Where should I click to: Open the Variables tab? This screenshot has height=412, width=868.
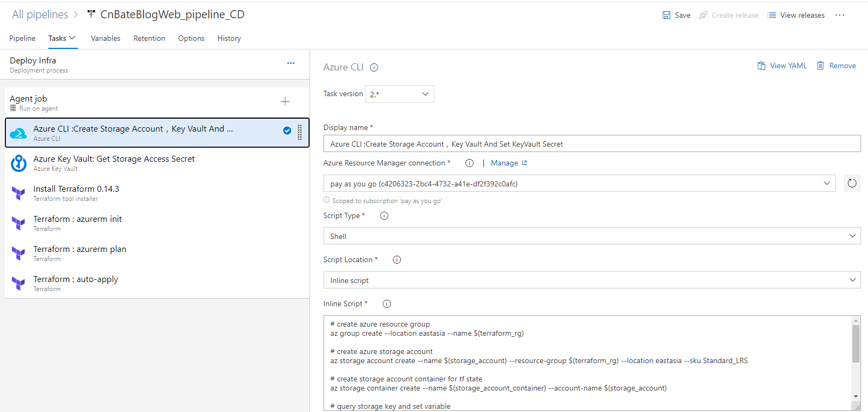pos(105,38)
